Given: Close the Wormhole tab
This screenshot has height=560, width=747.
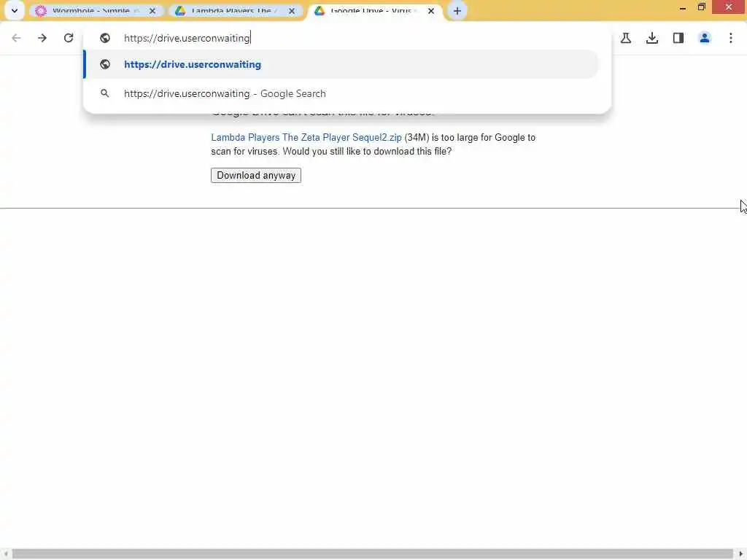Looking at the screenshot, I should [152, 10].
